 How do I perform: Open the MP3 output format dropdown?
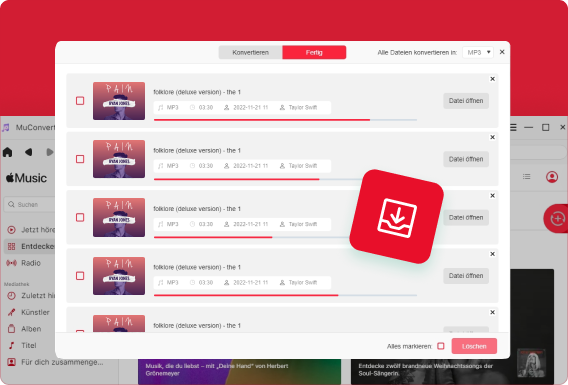[x=478, y=53]
